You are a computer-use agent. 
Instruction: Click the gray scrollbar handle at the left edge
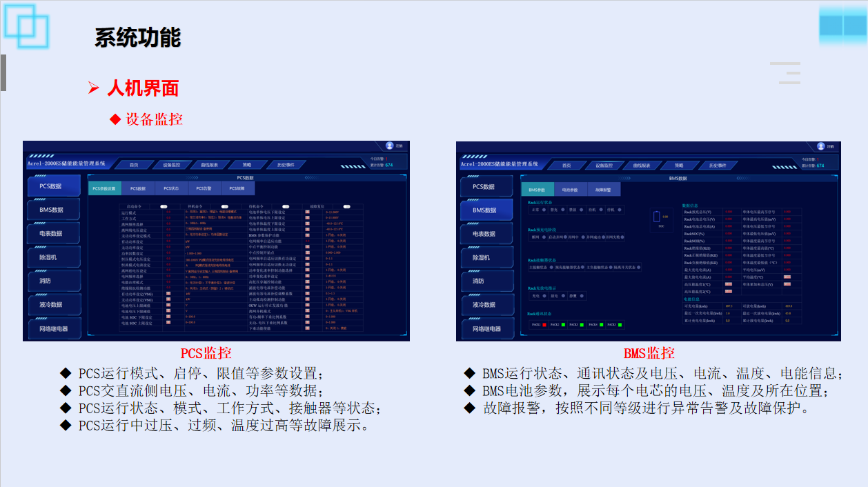point(3,73)
